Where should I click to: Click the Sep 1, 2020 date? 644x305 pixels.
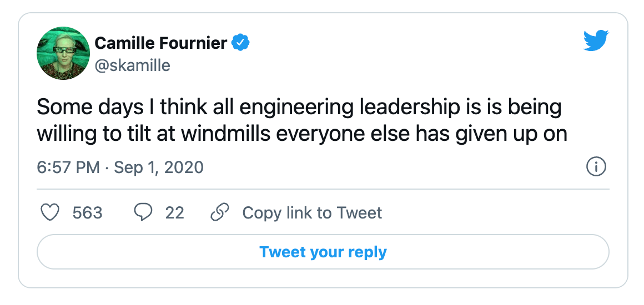point(159,167)
